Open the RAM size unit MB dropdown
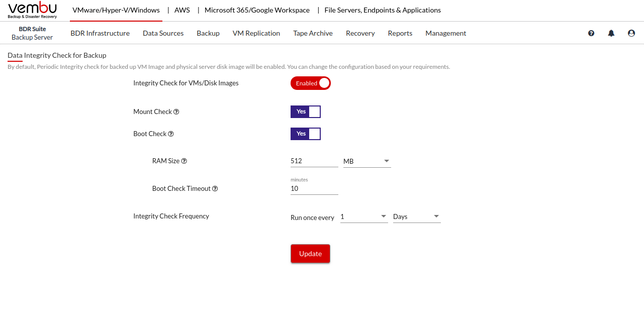The image size is (644, 331). click(367, 161)
